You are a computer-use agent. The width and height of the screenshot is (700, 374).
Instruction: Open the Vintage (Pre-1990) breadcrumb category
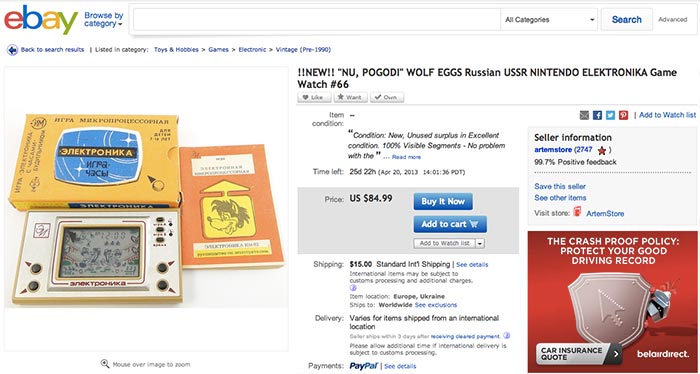[303, 50]
